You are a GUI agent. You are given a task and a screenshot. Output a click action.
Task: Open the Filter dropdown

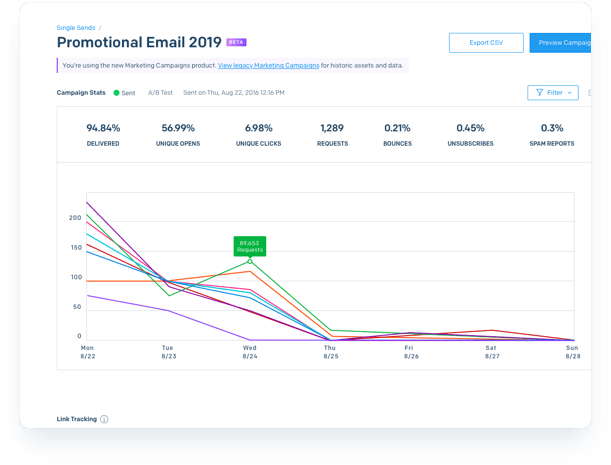point(553,93)
